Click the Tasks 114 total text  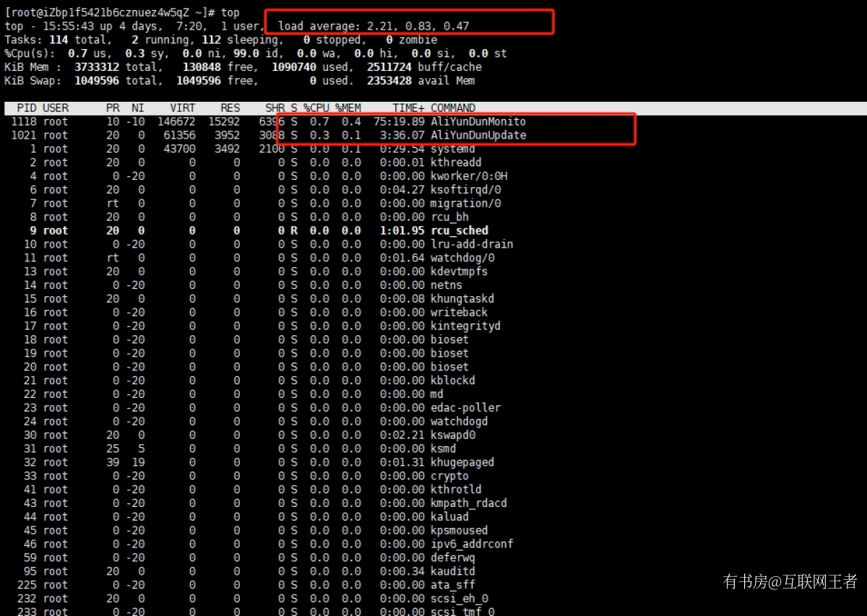pyautogui.click(x=56, y=40)
